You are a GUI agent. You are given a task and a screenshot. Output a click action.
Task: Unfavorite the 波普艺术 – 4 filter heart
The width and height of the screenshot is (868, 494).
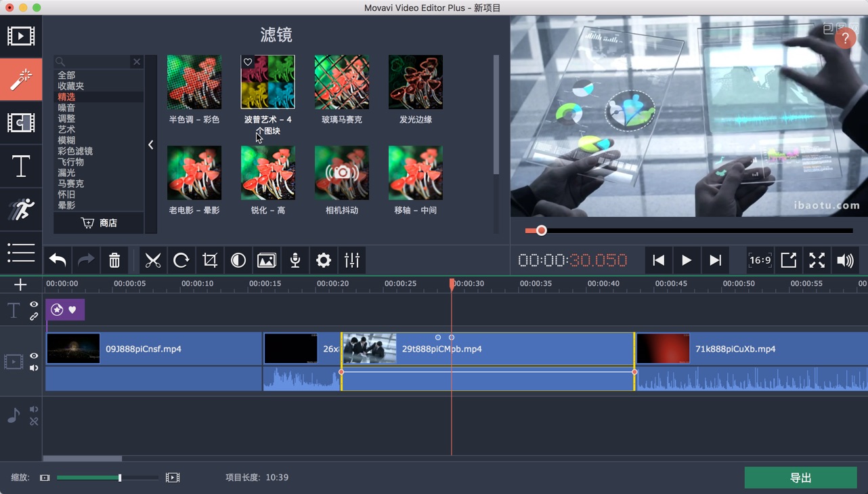click(x=248, y=62)
